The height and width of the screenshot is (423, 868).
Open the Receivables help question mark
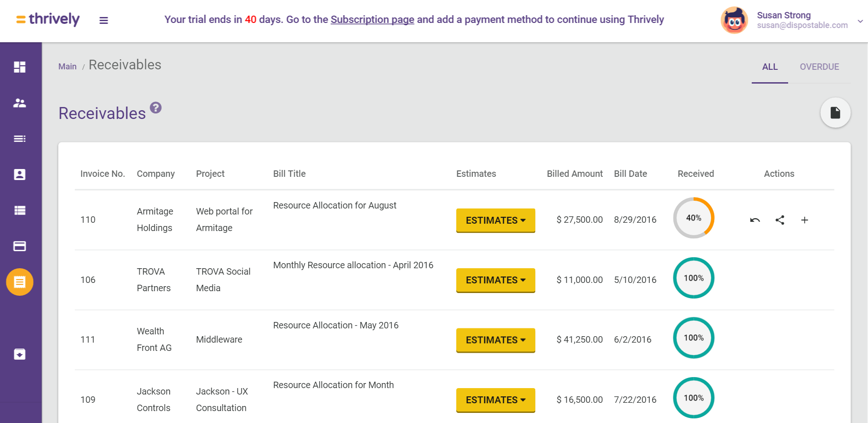[x=156, y=107]
